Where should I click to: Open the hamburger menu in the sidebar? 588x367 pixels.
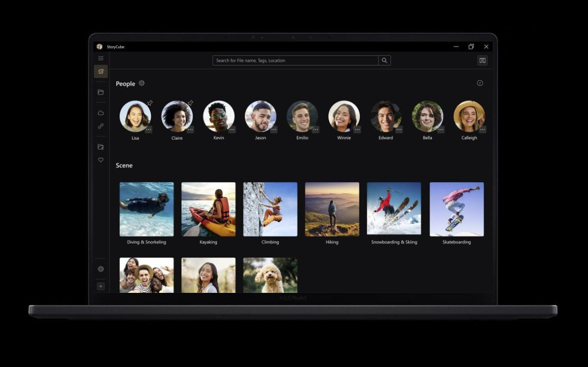pyautogui.click(x=101, y=58)
